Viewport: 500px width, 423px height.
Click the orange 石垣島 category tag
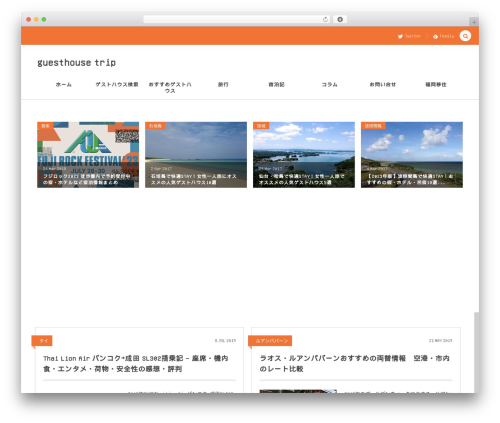click(x=155, y=126)
